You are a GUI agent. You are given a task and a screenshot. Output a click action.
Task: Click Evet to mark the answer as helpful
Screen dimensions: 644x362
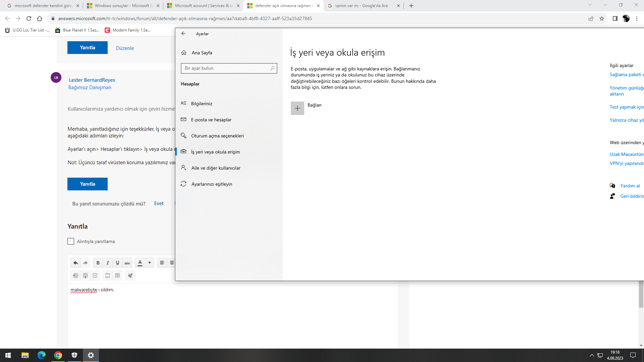tap(159, 203)
